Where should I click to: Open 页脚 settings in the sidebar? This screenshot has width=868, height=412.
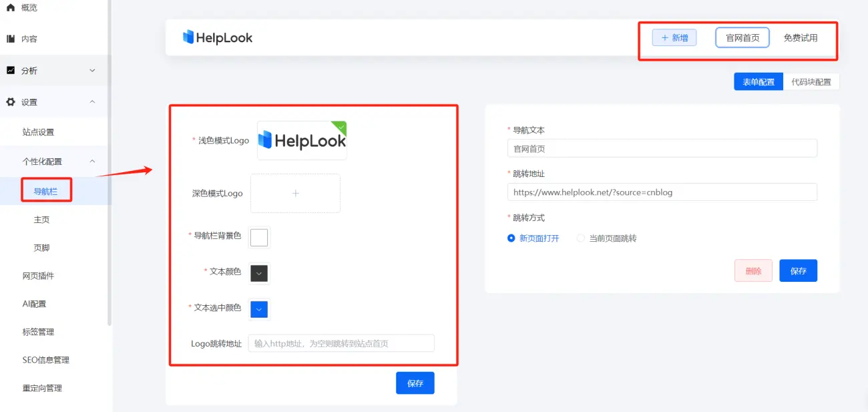pos(41,248)
